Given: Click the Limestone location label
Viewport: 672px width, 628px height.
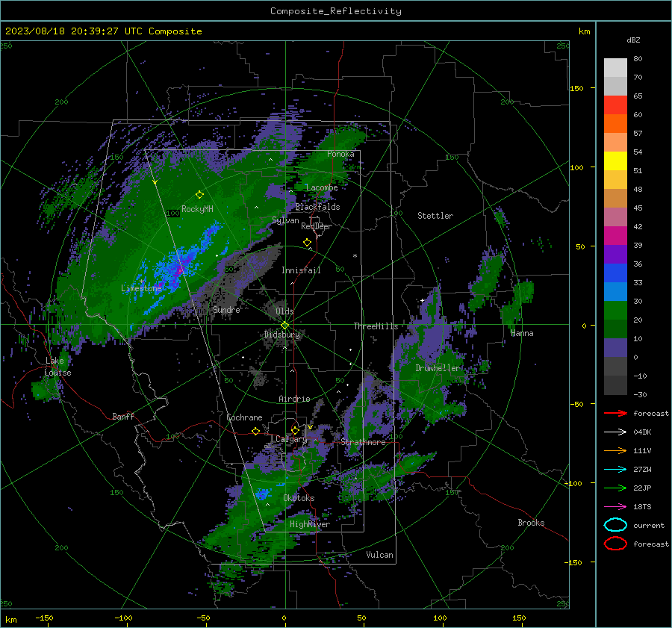Looking at the screenshot, I should [141, 288].
